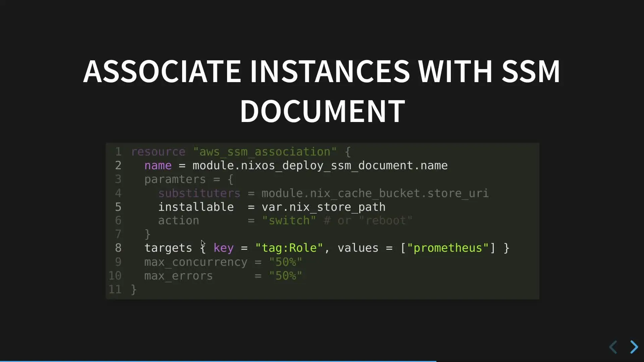644x362 pixels.
Task: Click the slide progress bar
Action: 322,361
